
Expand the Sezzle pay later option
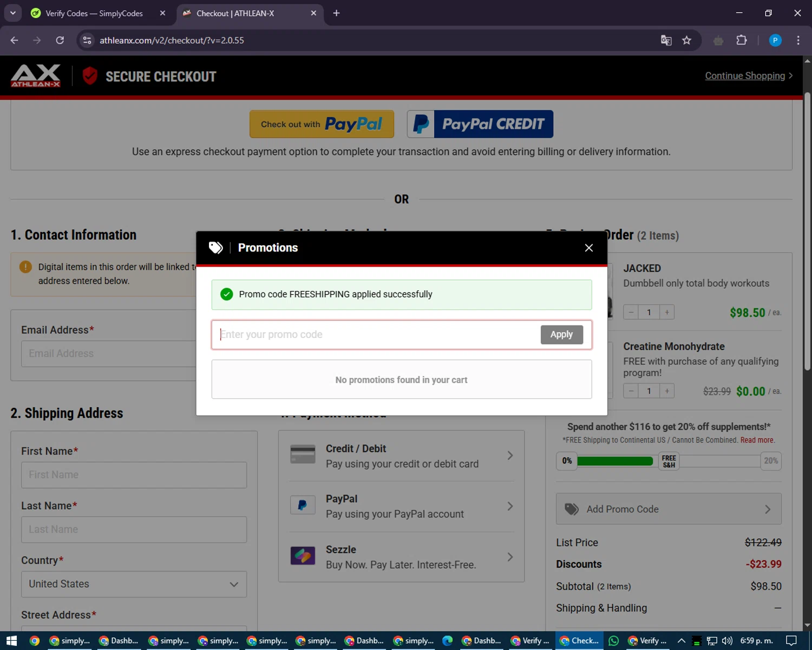click(x=402, y=557)
